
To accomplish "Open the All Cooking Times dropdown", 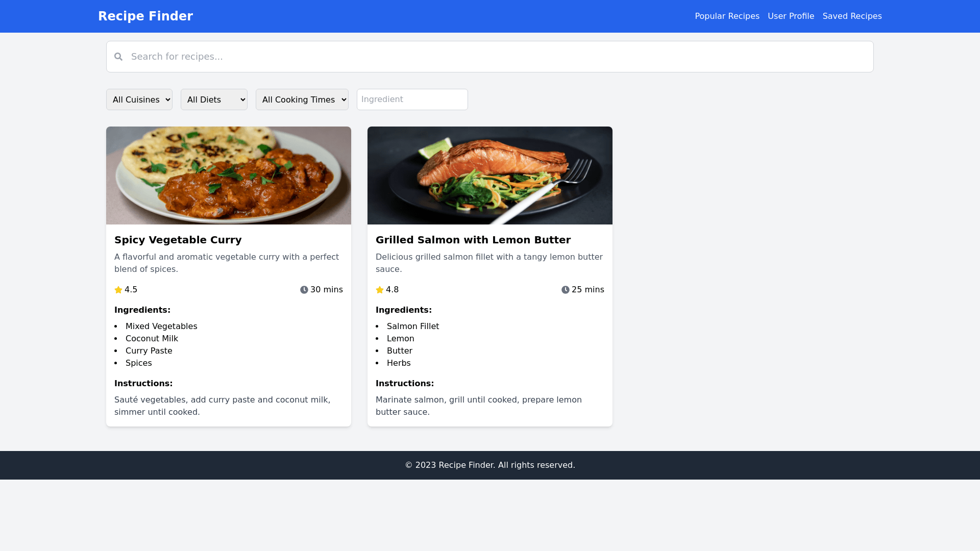I will click(302, 99).
